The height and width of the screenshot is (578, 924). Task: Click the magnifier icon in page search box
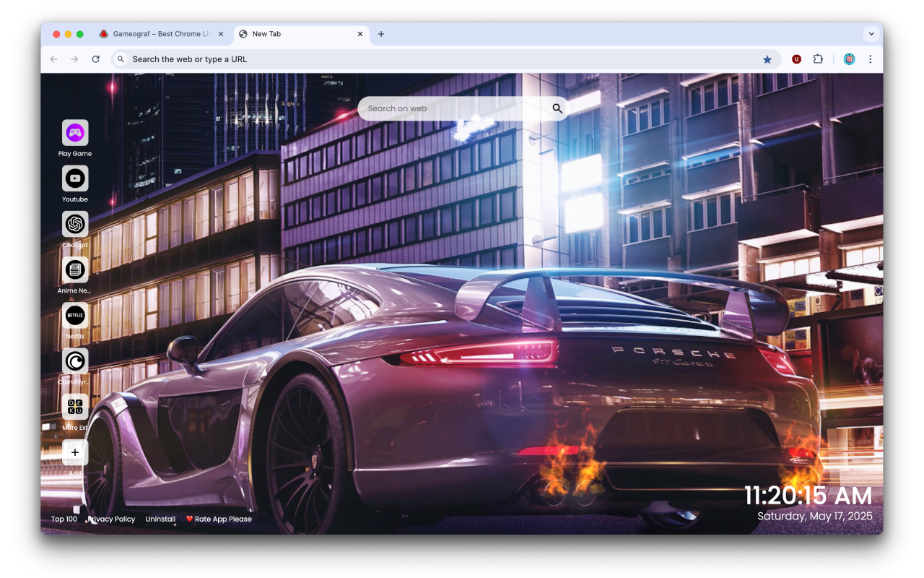(557, 108)
